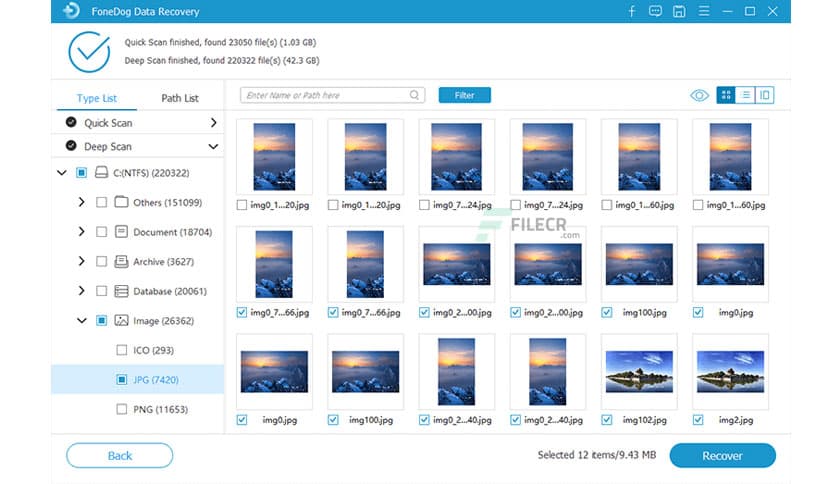Viewport: 836px width, 484px height.
Task: Expand the Database tree node arrow
Action: tap(82, 291)
